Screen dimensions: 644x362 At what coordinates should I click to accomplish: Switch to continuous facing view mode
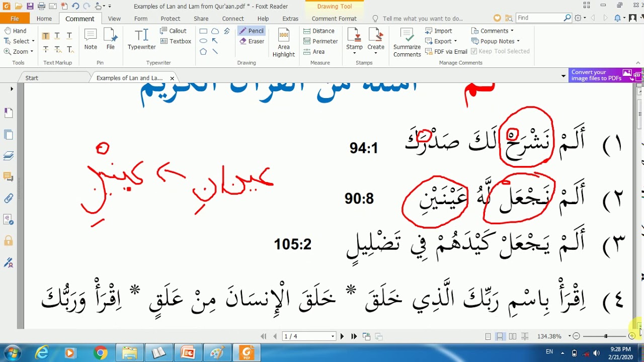click(525, 336)
